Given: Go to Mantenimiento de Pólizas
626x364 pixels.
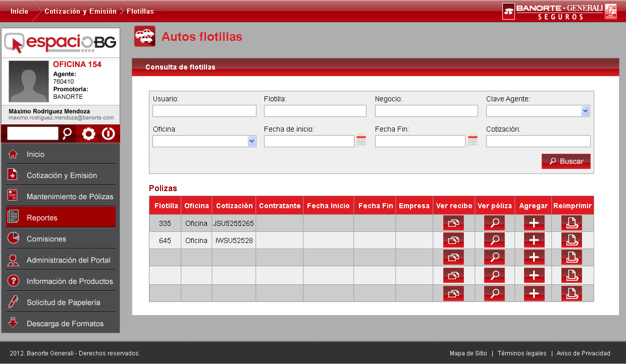Looking at the screenshot, I should point(61,197).
